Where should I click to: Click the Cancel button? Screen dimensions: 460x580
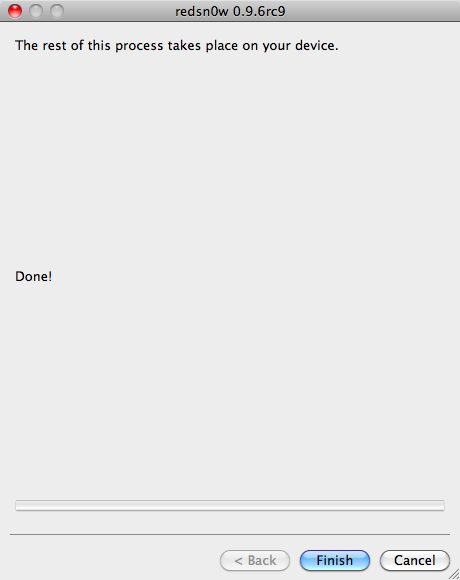coord(415,560)
